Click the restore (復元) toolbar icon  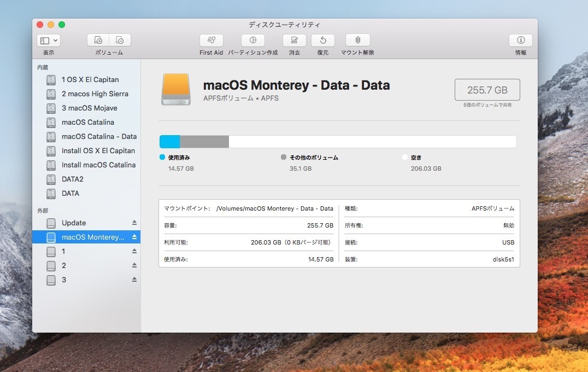point(322,40)
